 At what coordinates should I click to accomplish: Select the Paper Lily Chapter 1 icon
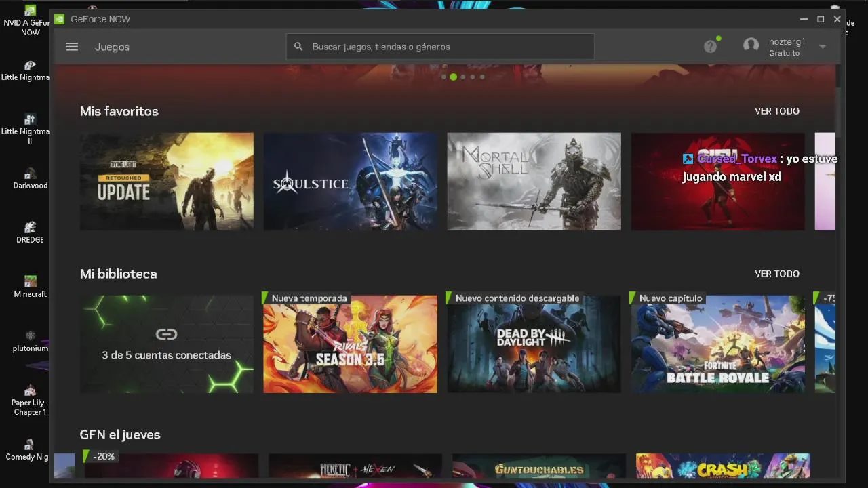[30, 401]
